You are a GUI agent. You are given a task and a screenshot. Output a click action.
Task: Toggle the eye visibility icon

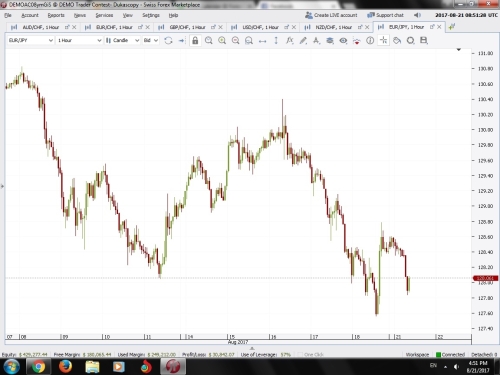[x=343, y=41]
